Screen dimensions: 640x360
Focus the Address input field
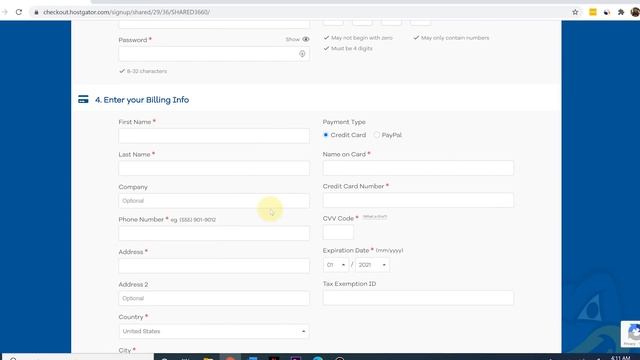tap(214, 266)
